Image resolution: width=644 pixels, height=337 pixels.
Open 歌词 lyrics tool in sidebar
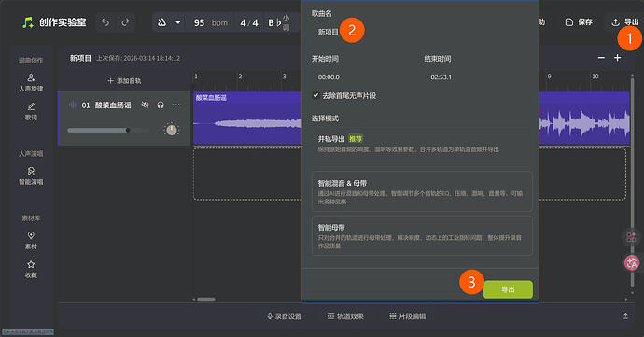31,112
